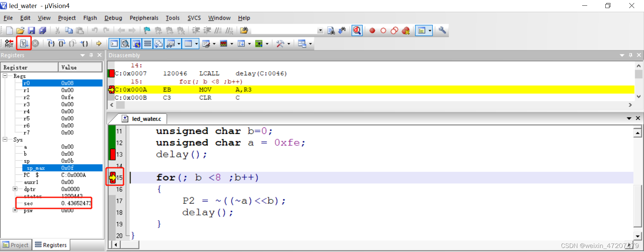Click the Step Over braces icon
The width and height of the screenshot is (644, 252).
62,43
